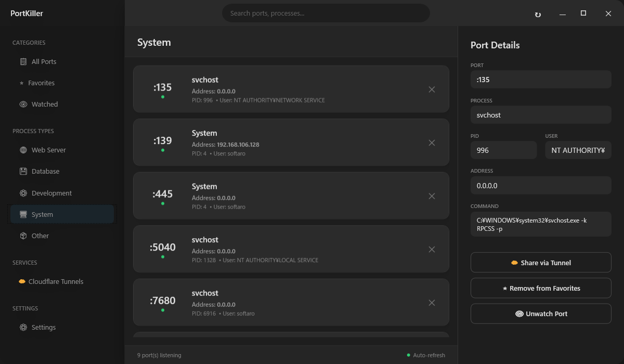The height and width of the screenshot is (364, 624).
Task: Click the refresh icon in title bar
Action: (x=538, y=14)
